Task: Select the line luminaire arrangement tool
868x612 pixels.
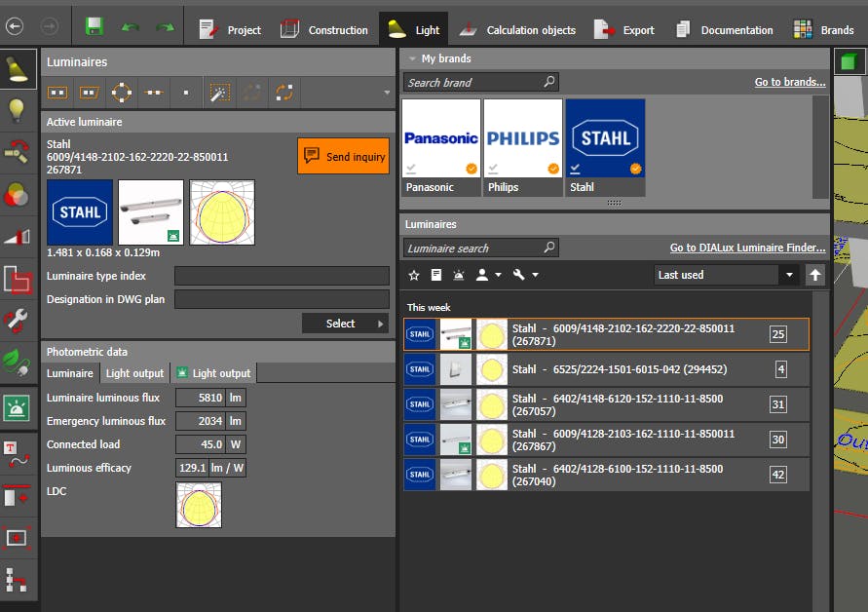Action: pos(152,93)
